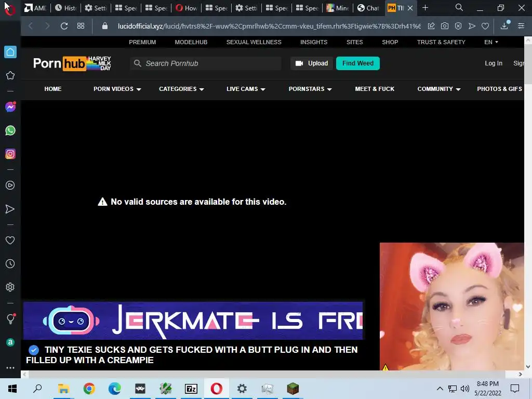Open a new tab with plus button
Viewport: 532px width, 399px height.
[425, 8]
